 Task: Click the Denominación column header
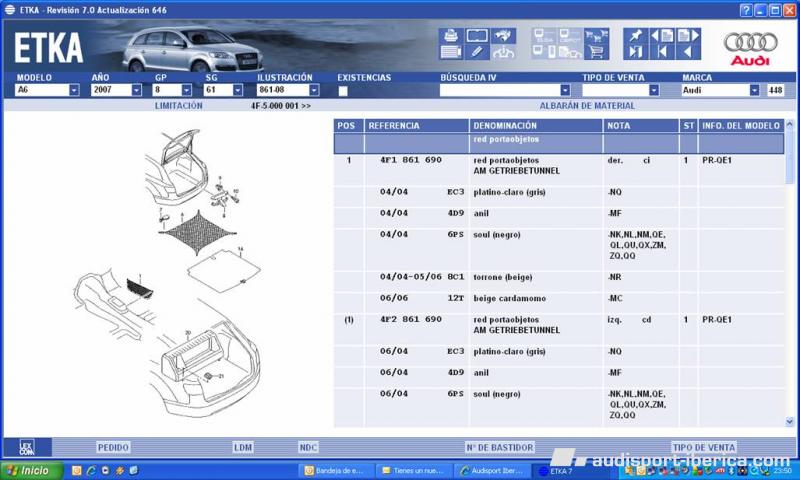click(535, 125)
